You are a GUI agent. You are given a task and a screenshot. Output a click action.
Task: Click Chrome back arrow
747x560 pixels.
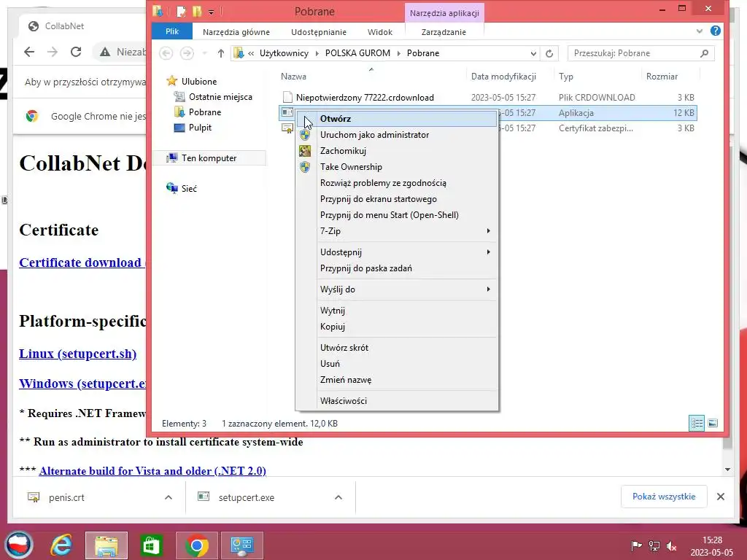(29, 52)
